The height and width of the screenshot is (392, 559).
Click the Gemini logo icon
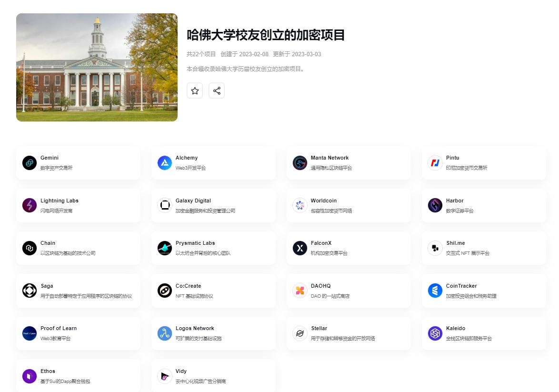coord(30,163)
